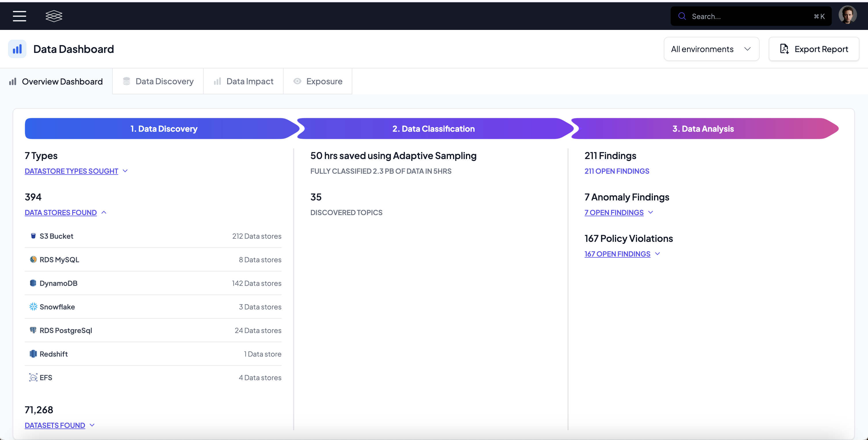Click the S3 Bucket row label
This screenshot has height=440, width=868.
pos(56,236)
